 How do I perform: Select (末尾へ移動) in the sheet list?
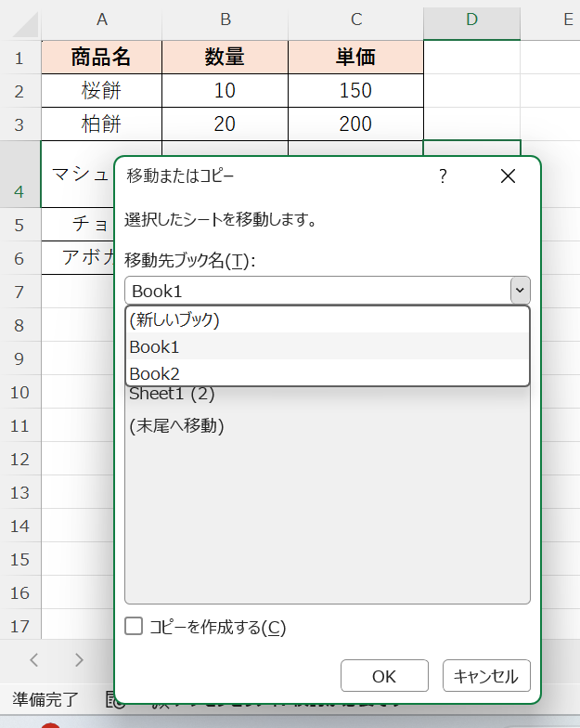[x=177, y=426]
